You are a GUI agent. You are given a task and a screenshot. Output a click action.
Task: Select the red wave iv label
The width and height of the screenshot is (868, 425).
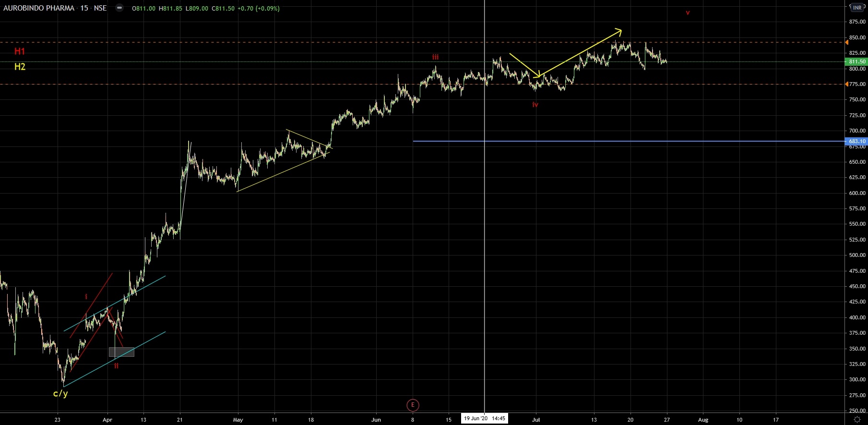point(535,105)
